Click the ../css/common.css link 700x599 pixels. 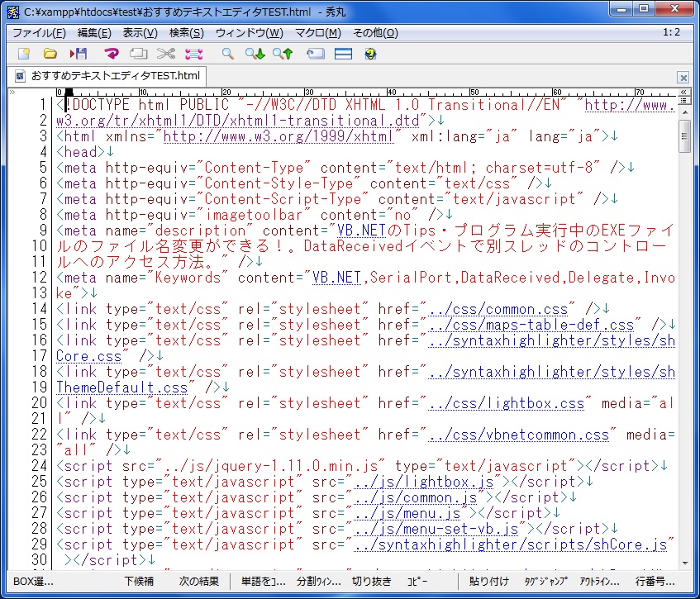[x=498, y=309]
